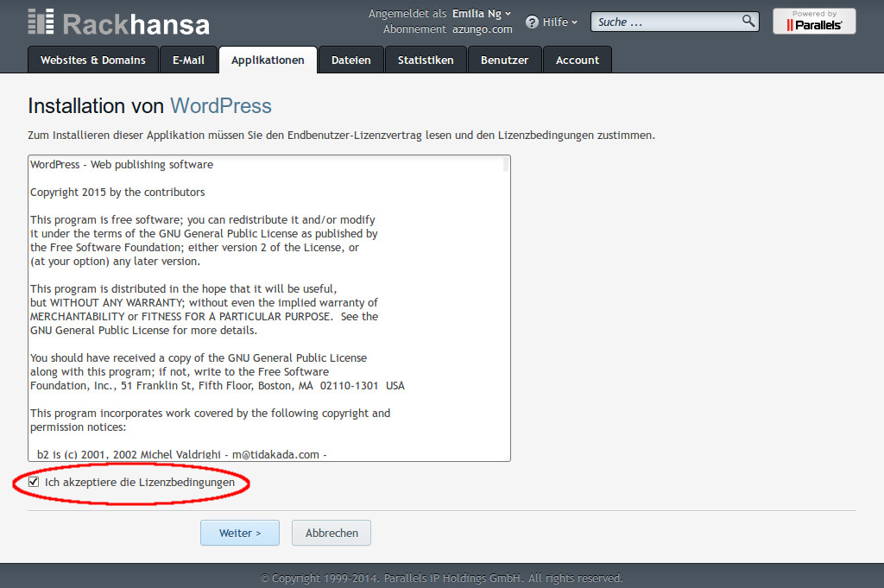The height and width of the screenshot is (588, 884).
Task: Click the search magnifier icon
Action: (748, 22)
